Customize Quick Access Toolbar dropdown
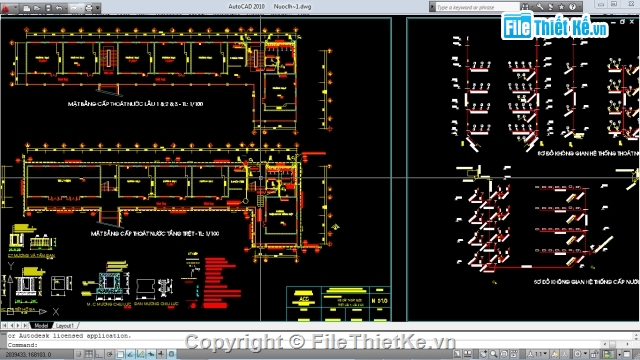The width and height of the screenshot is (640, 360). (98, 8)
